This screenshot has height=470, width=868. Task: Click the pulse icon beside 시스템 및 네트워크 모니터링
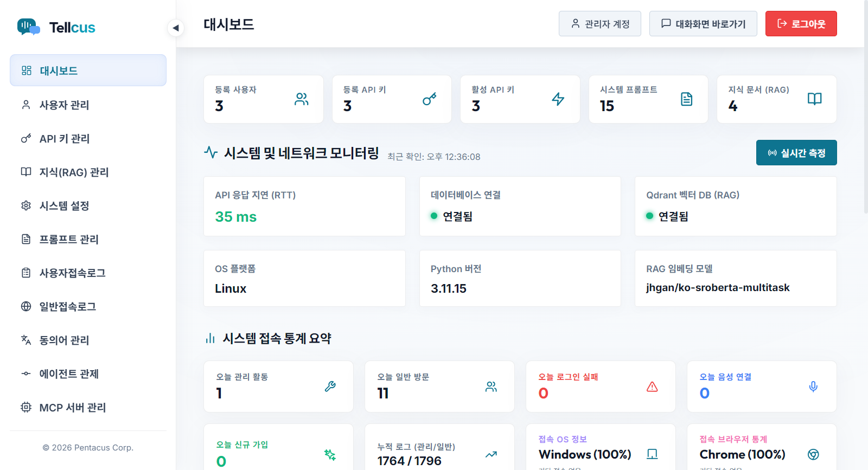click(x=210, y=152)
